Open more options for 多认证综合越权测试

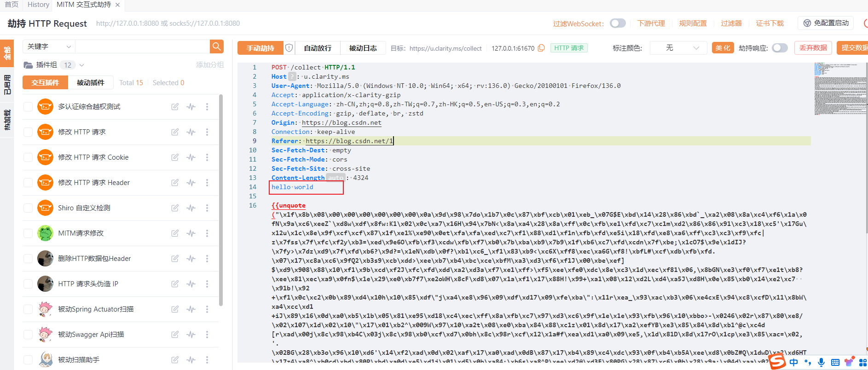[x=207, y=107]
